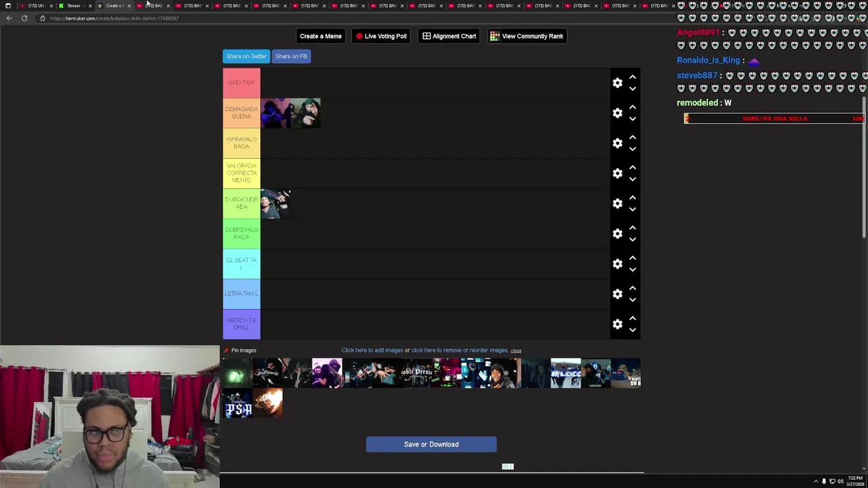Select the green glowing thumbnail in image pool
868x488 pixels.
pos(237,373)
